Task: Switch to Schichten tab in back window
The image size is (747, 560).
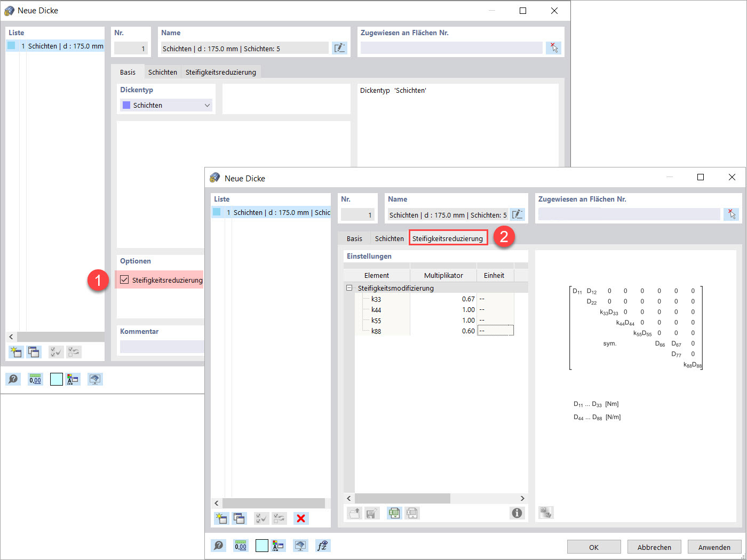Action: click(x=163, y=72)
